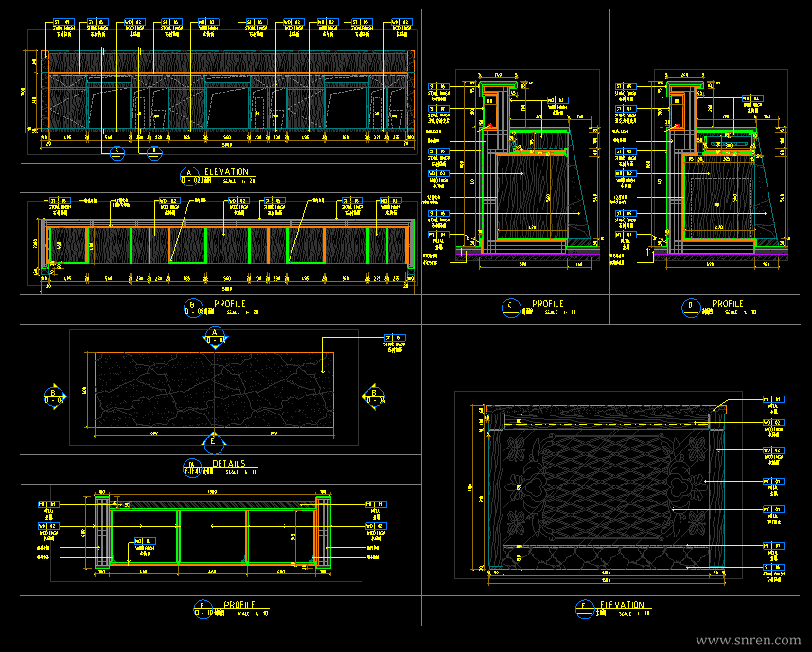Click the right B section arrow marker
Screen dimensions: 812x652
coord(374,397)
